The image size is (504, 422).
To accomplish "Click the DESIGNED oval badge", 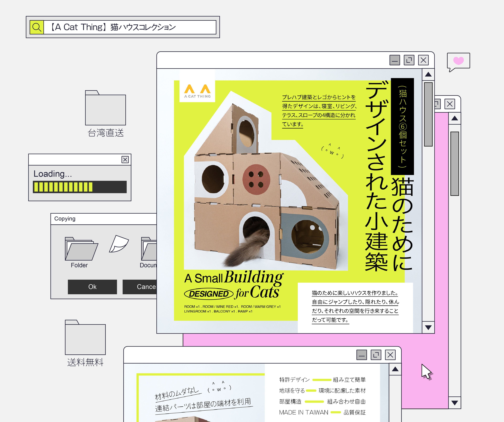I will pos(209,294).
